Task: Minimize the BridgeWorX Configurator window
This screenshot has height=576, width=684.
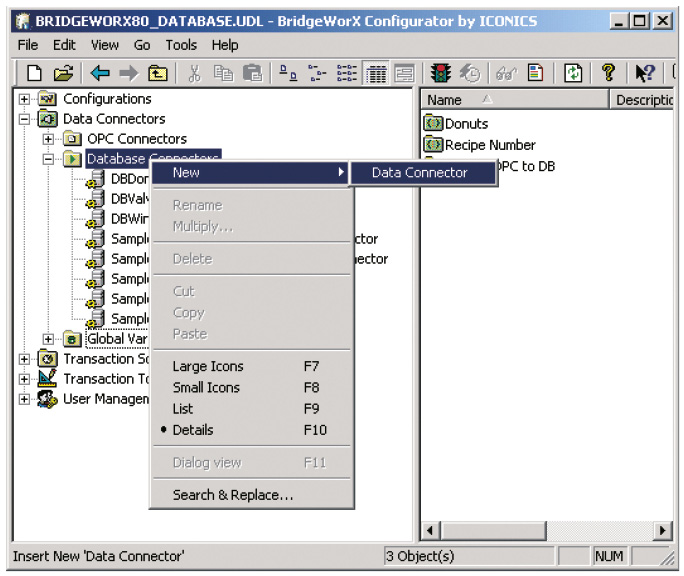Action: pyautogui.click(x=619, y=21)
